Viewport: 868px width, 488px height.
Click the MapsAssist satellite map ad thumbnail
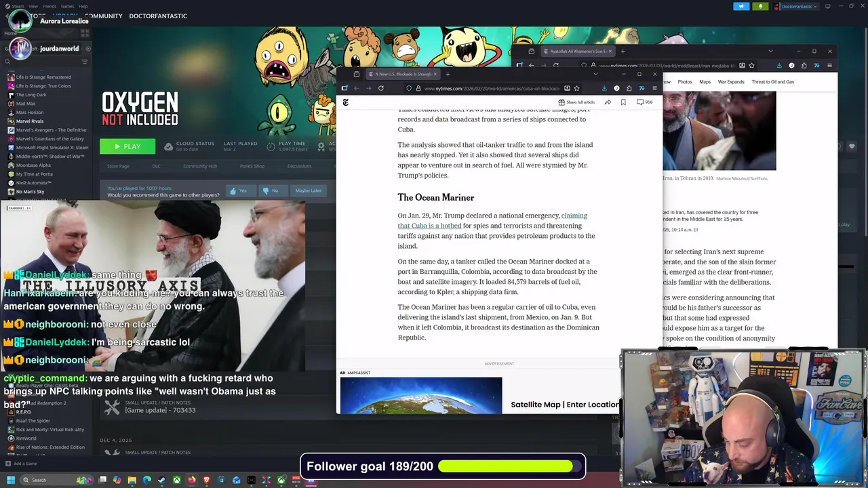click(x=421, y=395)
